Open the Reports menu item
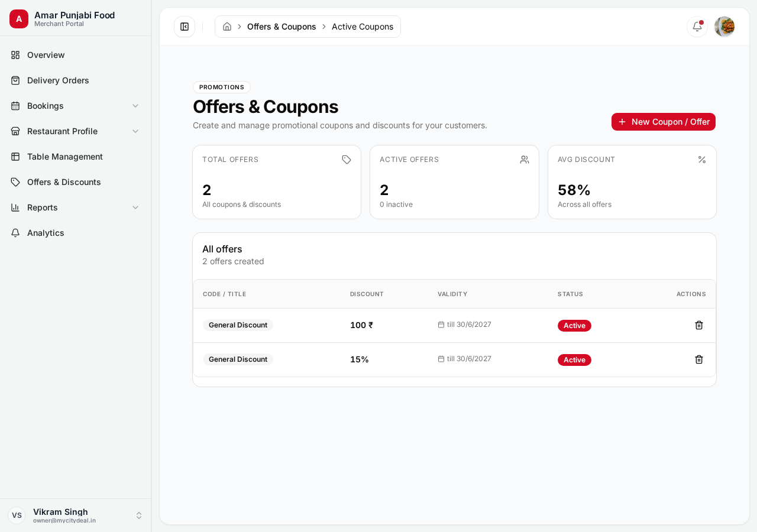 coord(75,207)
